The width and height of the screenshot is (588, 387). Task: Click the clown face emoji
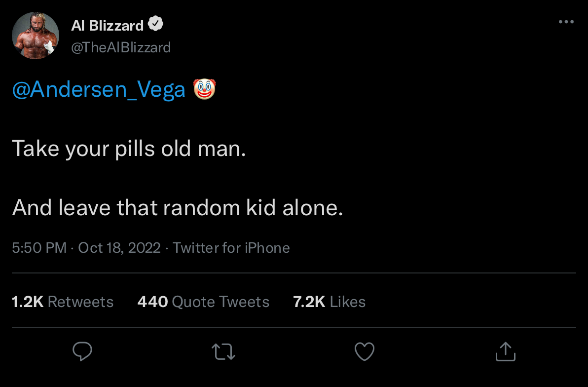[x=204, y=89]
